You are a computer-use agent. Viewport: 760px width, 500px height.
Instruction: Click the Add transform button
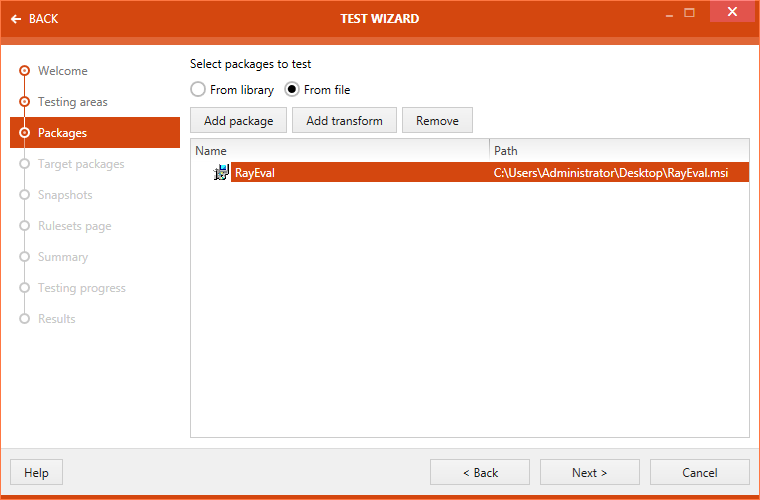[344, 120]
